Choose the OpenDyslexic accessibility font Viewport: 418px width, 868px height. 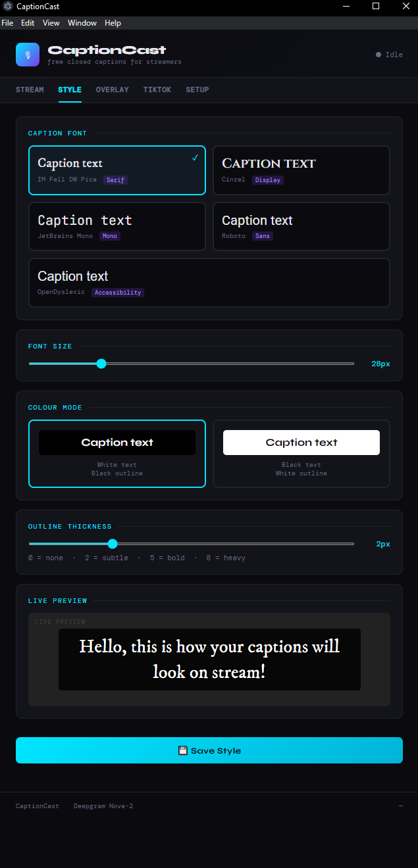coord(209,283)
